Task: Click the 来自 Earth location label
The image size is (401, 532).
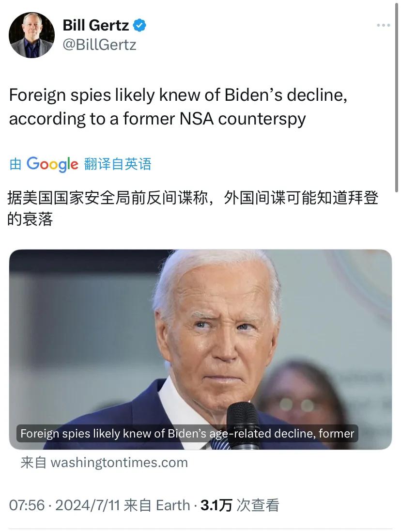Action: (157, 505)
